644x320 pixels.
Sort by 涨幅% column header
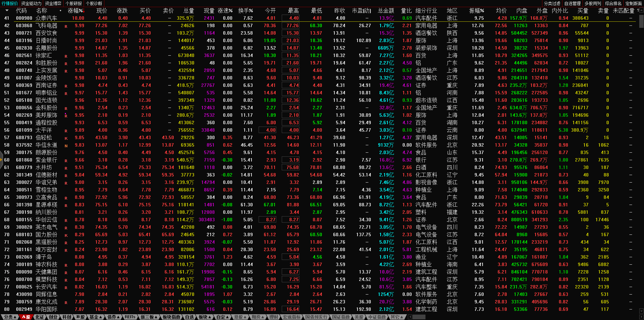click(75, 11)
